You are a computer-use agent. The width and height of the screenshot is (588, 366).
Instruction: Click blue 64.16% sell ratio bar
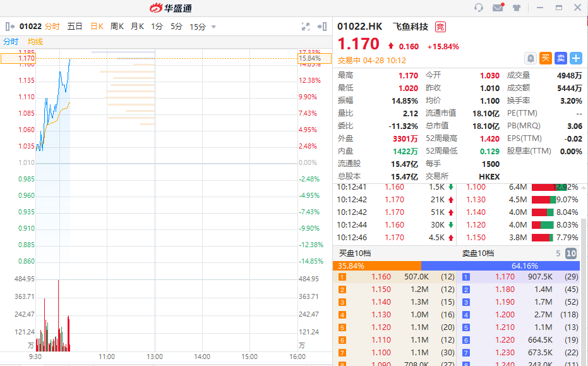[x=501, y=265]
